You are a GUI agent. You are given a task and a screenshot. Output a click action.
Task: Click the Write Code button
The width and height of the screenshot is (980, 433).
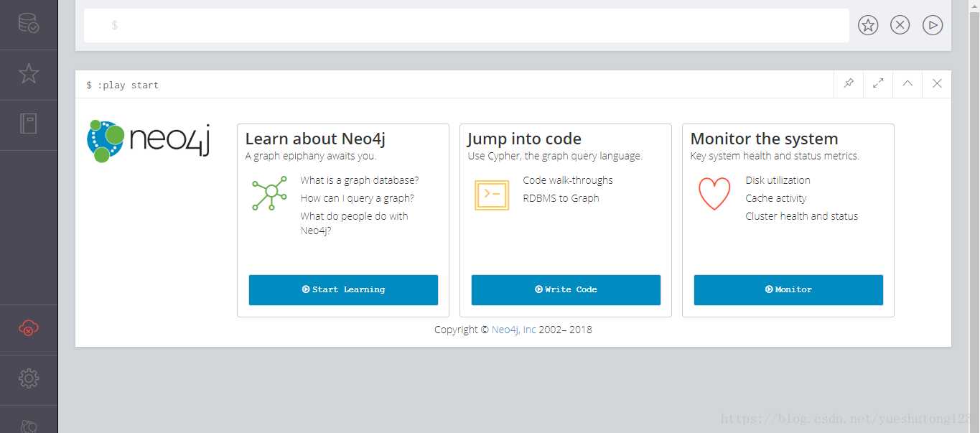[x=566, y=290]
